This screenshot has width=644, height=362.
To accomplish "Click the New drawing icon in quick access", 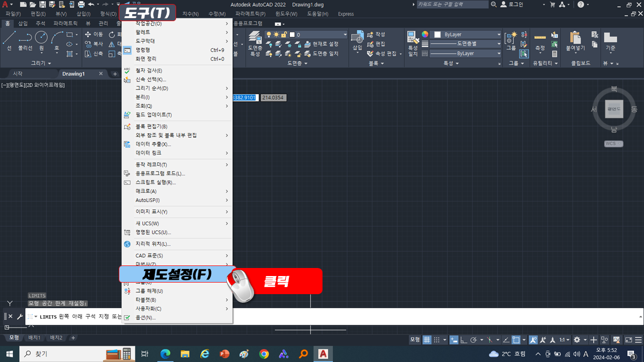I will tap(23, 5).
